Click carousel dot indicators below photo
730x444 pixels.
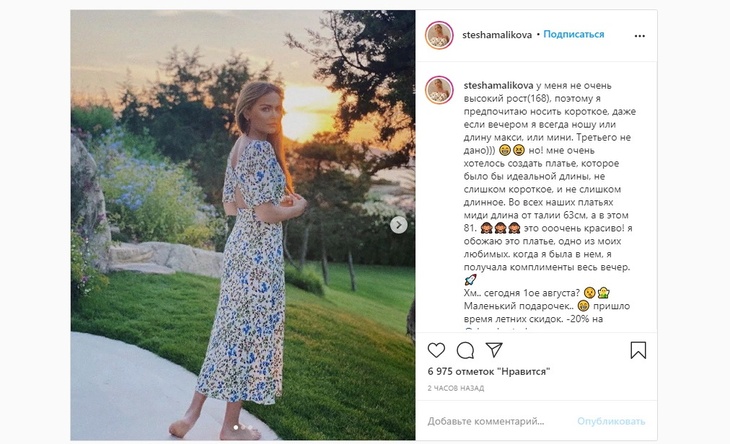pyautogui.click(x=242, y=429)
